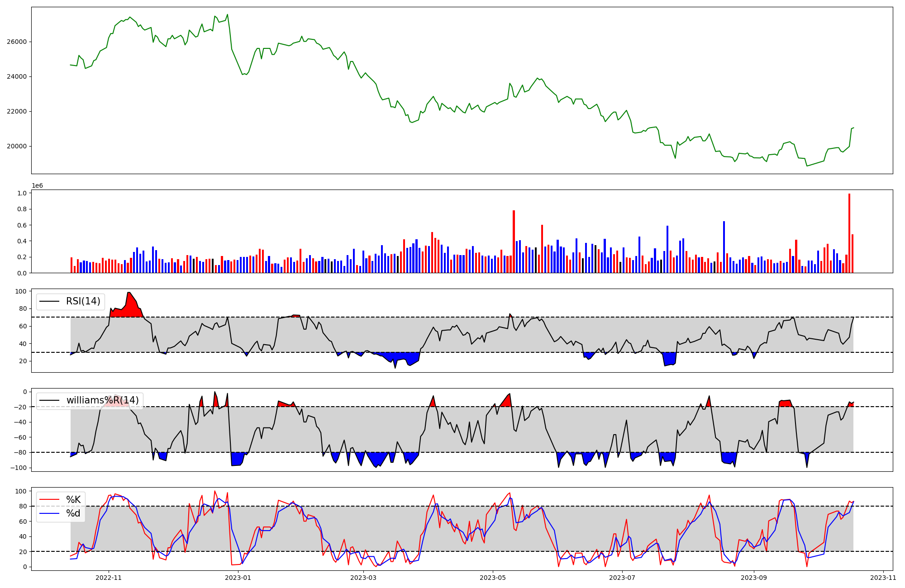
Task: Click the 1.0 volume axis tick label
Action: tap(22, 193)
